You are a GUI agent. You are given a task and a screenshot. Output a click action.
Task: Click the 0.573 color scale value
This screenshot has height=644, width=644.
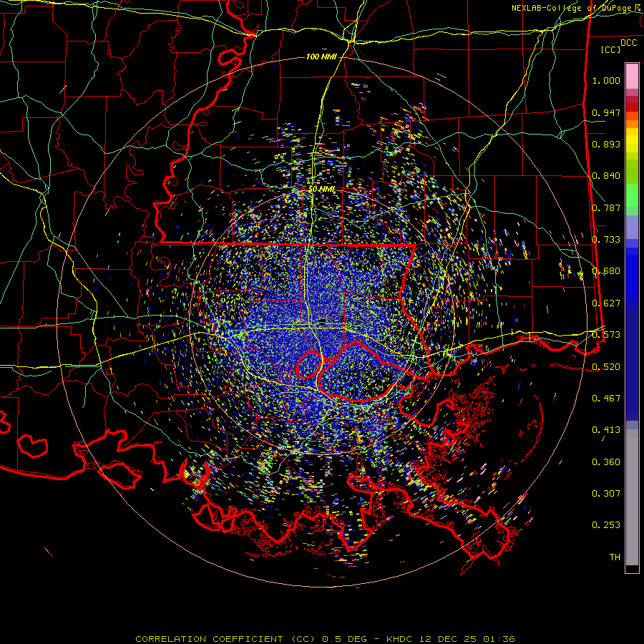606,335
